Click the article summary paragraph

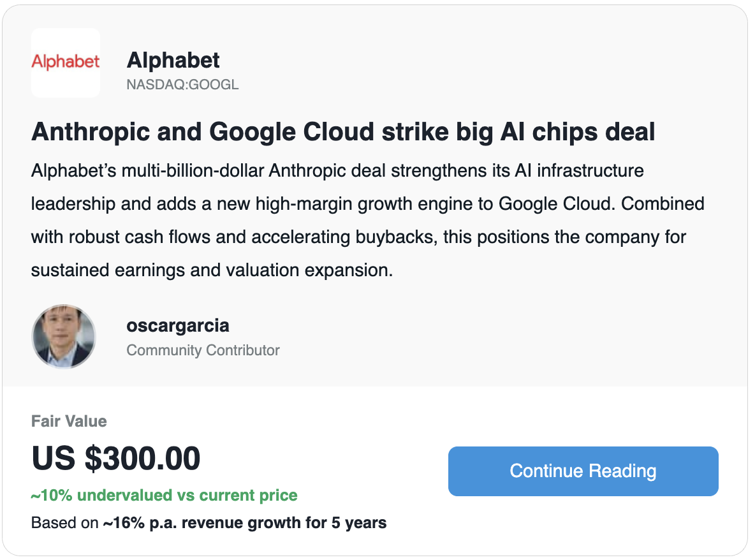[367, 221]
